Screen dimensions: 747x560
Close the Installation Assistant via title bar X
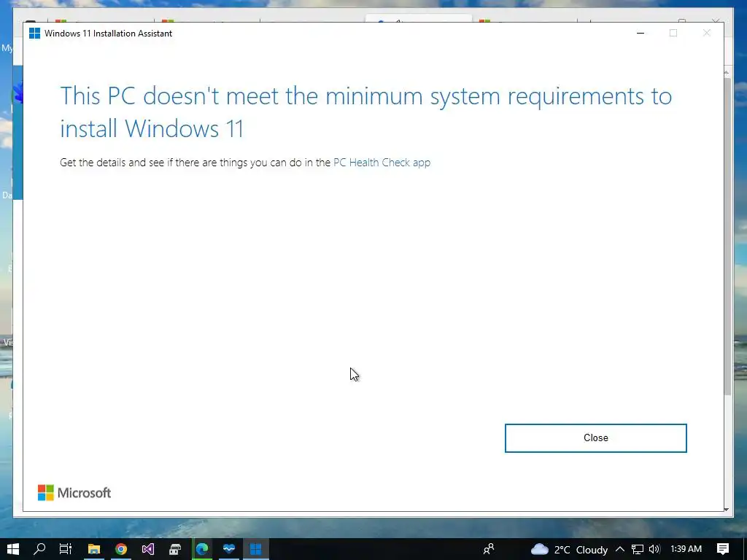706,33
